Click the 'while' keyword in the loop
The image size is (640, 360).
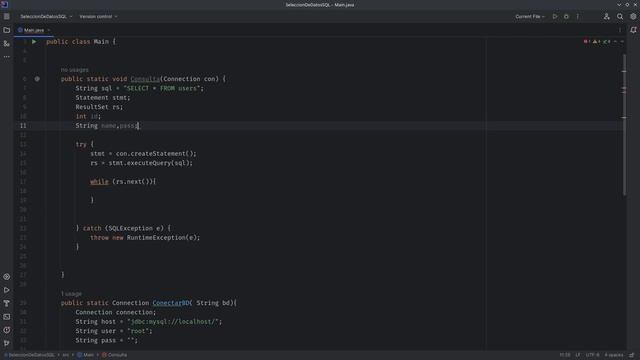(x=99, y=182)
